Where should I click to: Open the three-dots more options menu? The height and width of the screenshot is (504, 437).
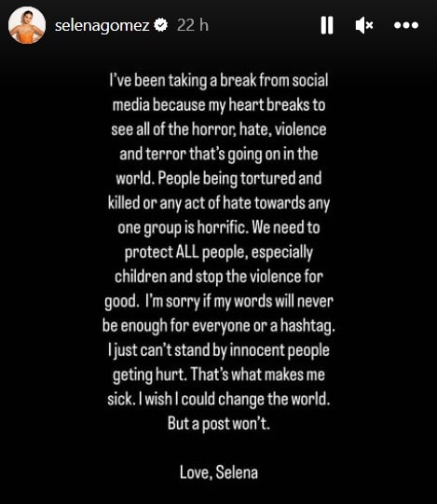pyautogui.click(x=406, y=25)
